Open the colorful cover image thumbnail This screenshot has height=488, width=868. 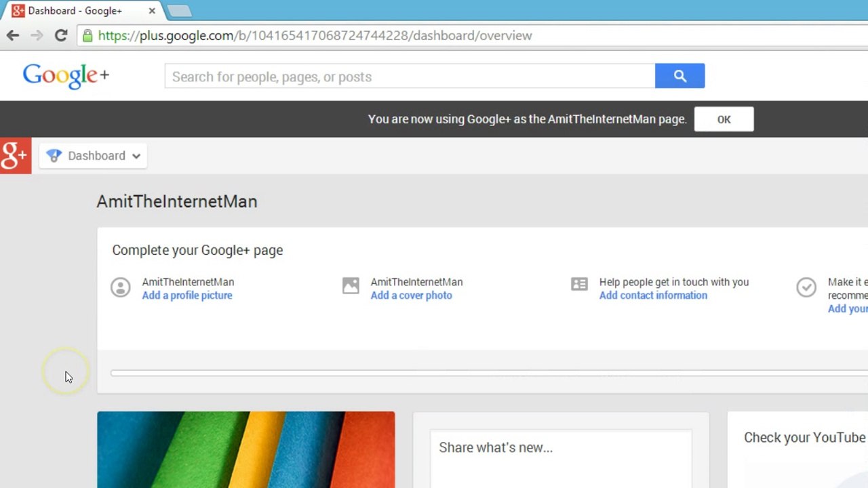tap(245, 449)
